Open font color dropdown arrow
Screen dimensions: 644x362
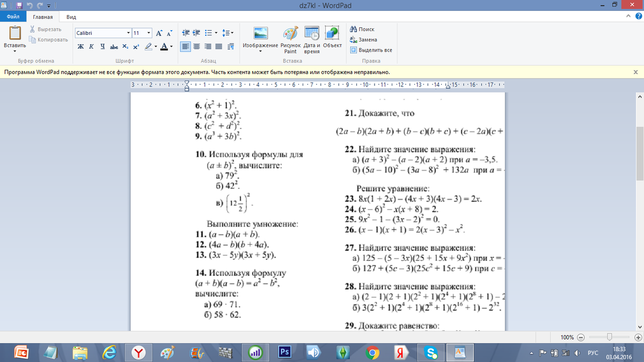(x=172, y=46)
